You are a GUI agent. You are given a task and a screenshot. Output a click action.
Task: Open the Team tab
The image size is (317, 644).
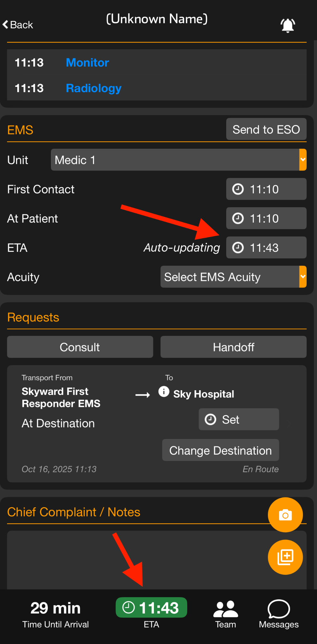pos(226,614)
